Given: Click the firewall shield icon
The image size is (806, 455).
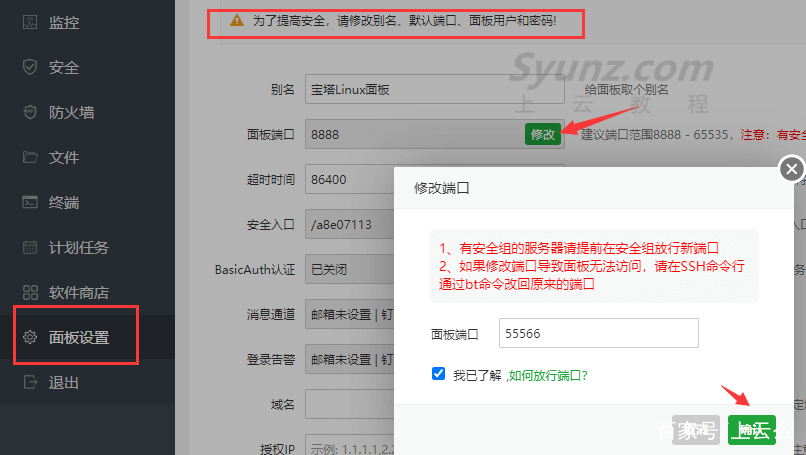Looking at the screenshot, I should pos(30,112).
